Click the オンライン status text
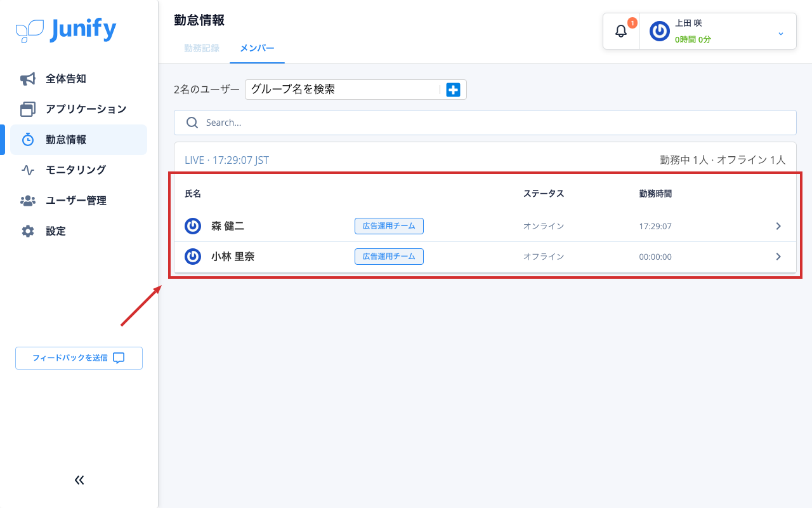This screenshot has width=812, height=508. [544, 226]
